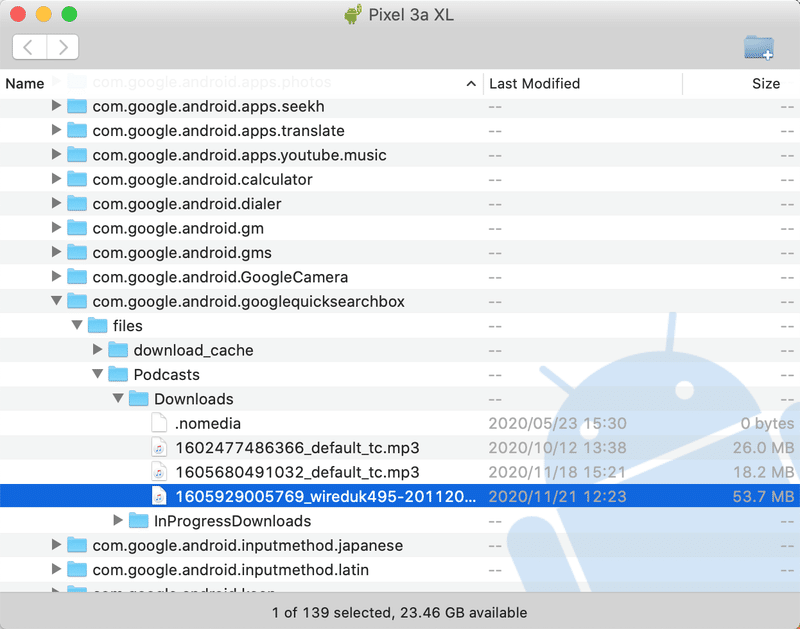Collapse the files folder triangle
This screenshot has width=800, height=629.
pyautogui.click(x=77, y=325)
